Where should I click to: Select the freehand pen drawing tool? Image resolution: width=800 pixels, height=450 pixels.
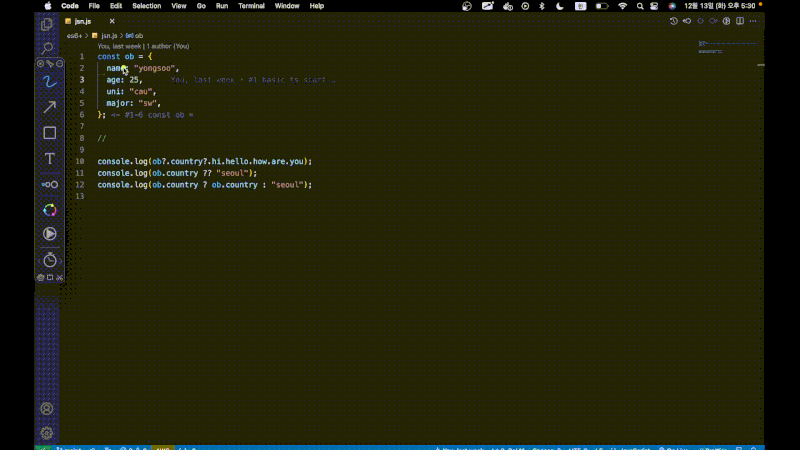pos(49,82)
